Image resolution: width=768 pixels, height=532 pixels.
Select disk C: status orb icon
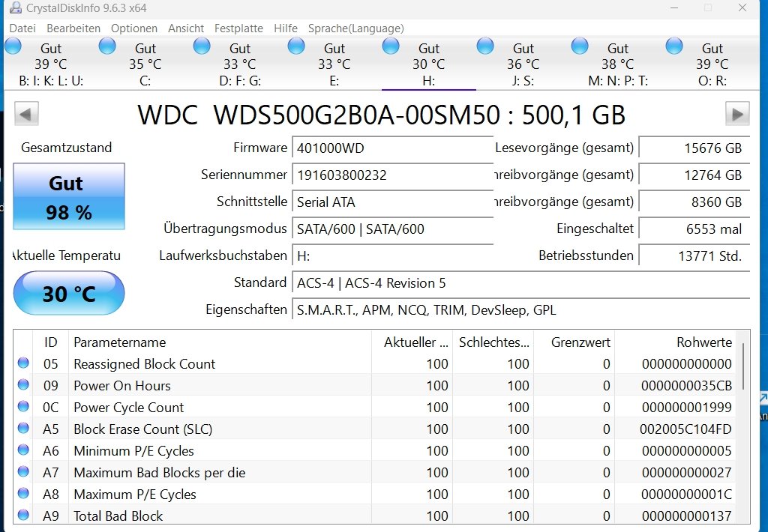click(107, 46)
